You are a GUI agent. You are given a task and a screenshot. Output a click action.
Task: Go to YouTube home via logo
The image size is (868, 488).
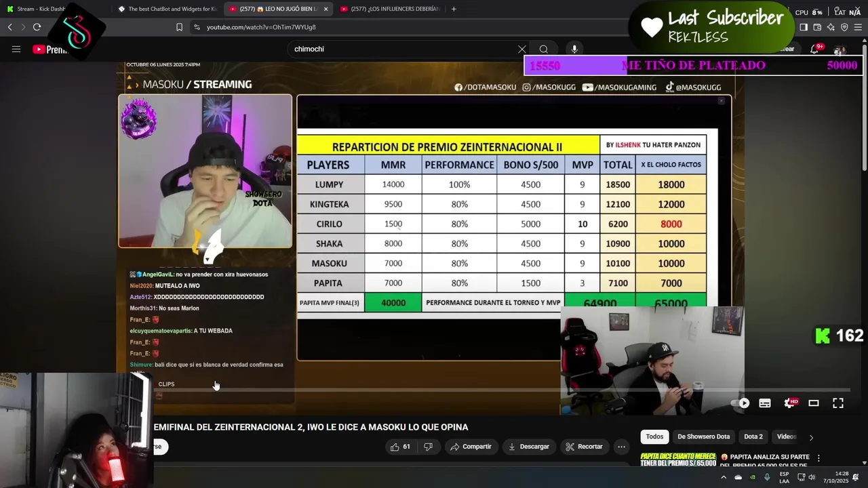(51, 49)
